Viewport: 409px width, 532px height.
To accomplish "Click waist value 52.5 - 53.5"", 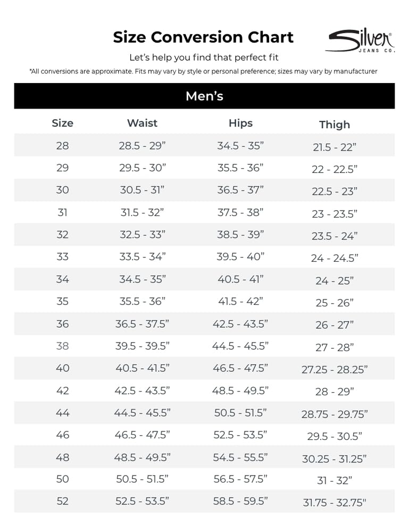I will pos(142,501).
